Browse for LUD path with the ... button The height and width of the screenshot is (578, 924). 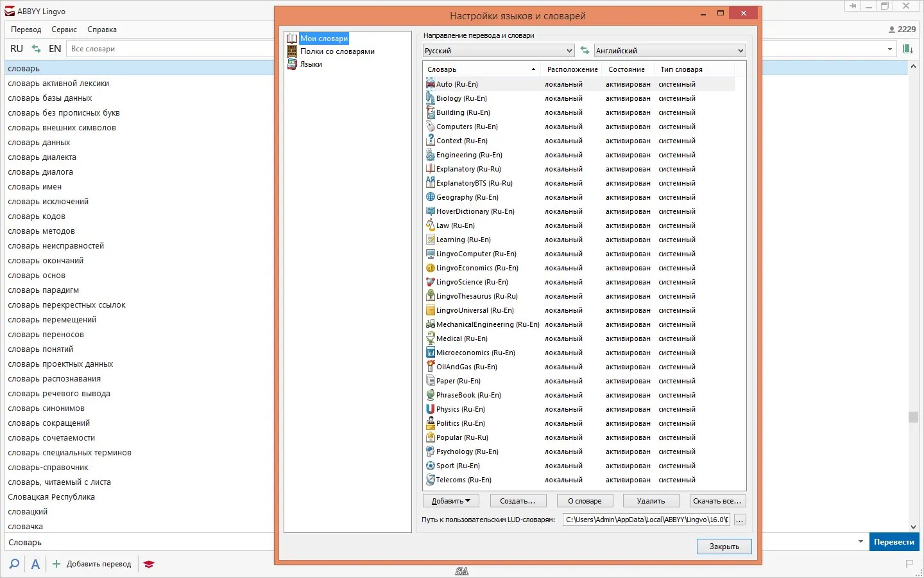point(740,520)
